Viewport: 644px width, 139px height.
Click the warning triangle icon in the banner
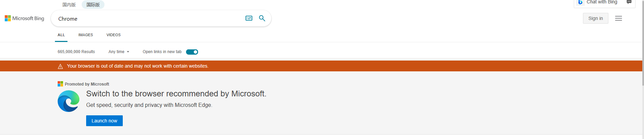click(60, 66)
